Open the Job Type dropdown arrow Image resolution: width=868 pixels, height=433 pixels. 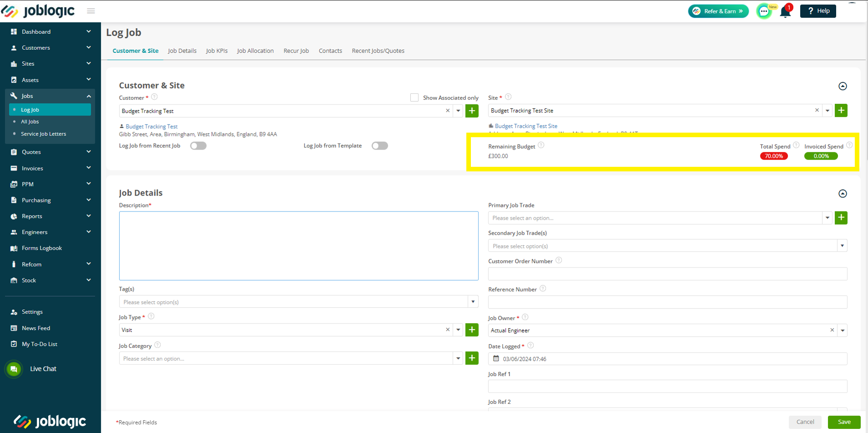tap(458, 330)
